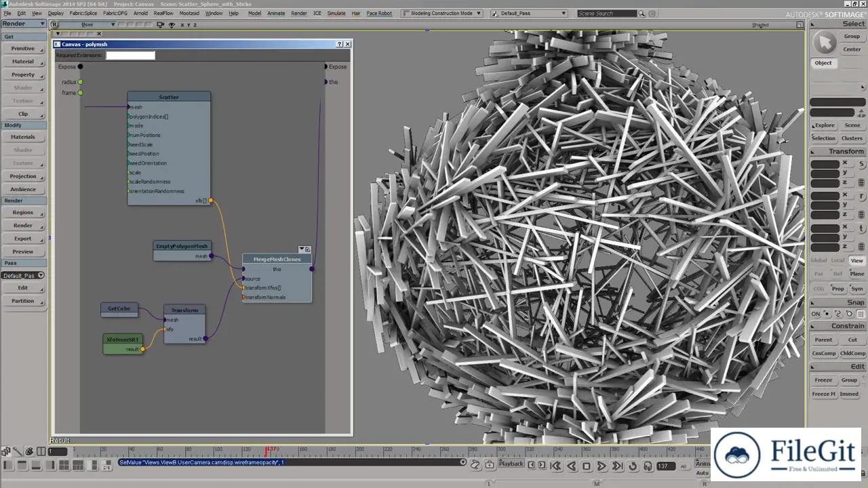The height and width of the screenshot is (488, 868).
Task: Click the Z axis toggle in viewport header
Action: click(195, 24)
